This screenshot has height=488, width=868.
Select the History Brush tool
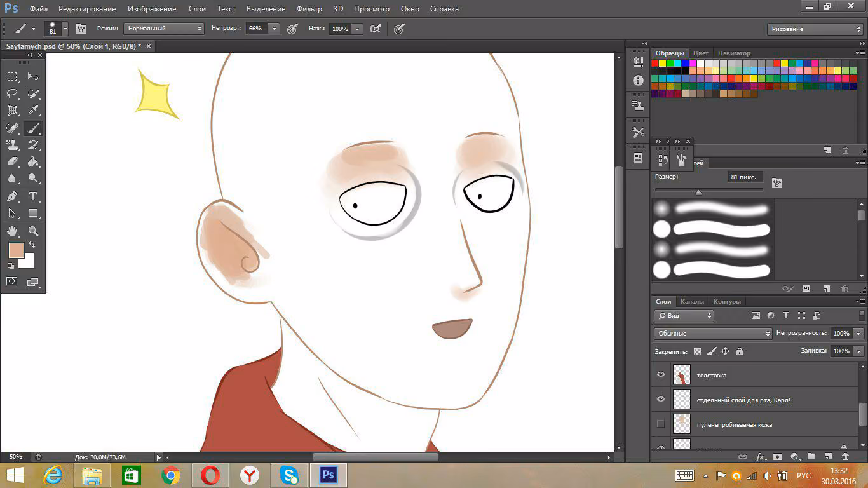(33, 146)
